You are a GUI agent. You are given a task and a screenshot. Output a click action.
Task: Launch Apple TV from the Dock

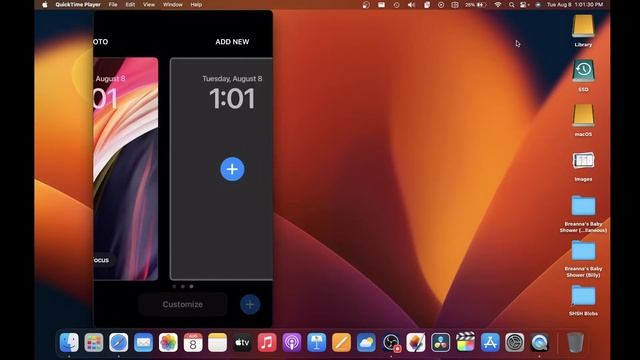pos(242,342)
